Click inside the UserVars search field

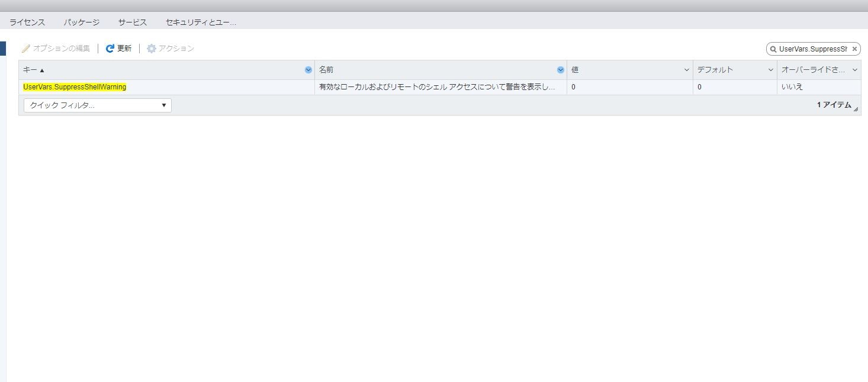pyautogui.click(x=813, y=49)
